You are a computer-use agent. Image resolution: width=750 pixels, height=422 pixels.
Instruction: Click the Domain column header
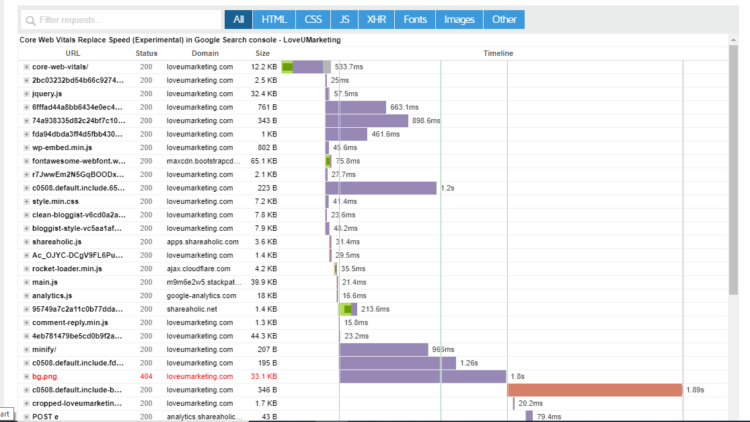(x=205, y=54)
